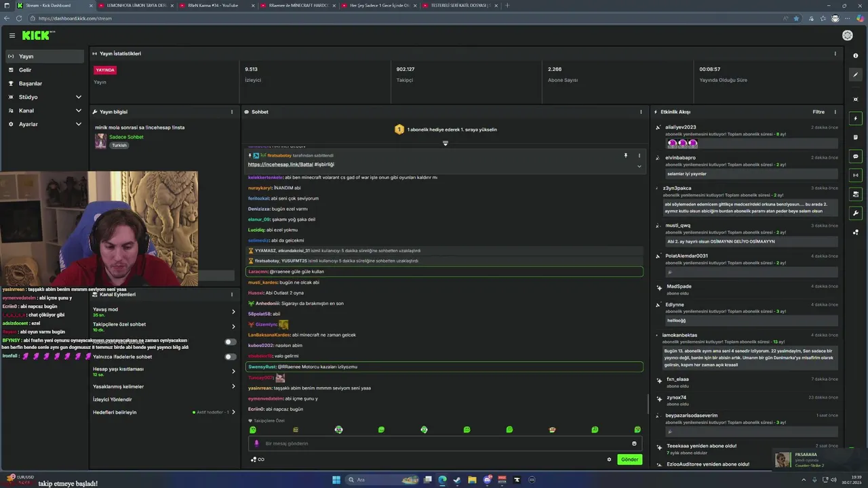The width and height of the screenshot is (868, 488).
Task: Toggle the chat bubble panel icon in sidebar
Action: [856, 156]
